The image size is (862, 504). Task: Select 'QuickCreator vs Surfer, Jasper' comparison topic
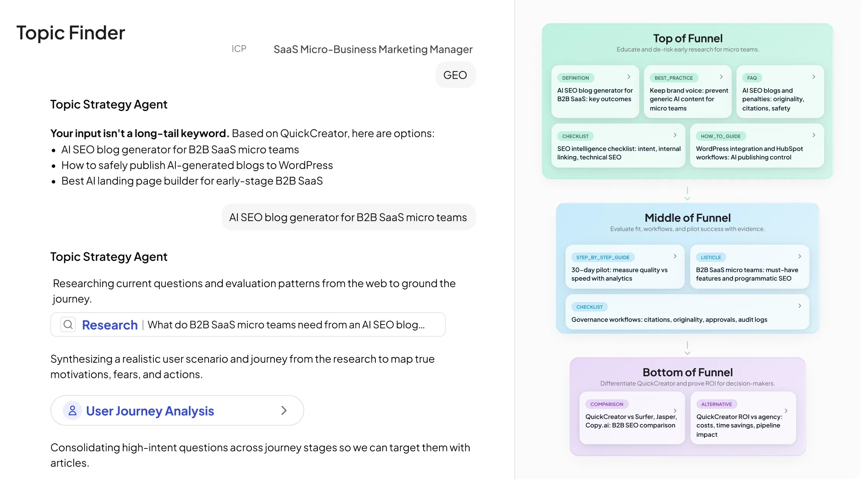click(x=631, y=421)
